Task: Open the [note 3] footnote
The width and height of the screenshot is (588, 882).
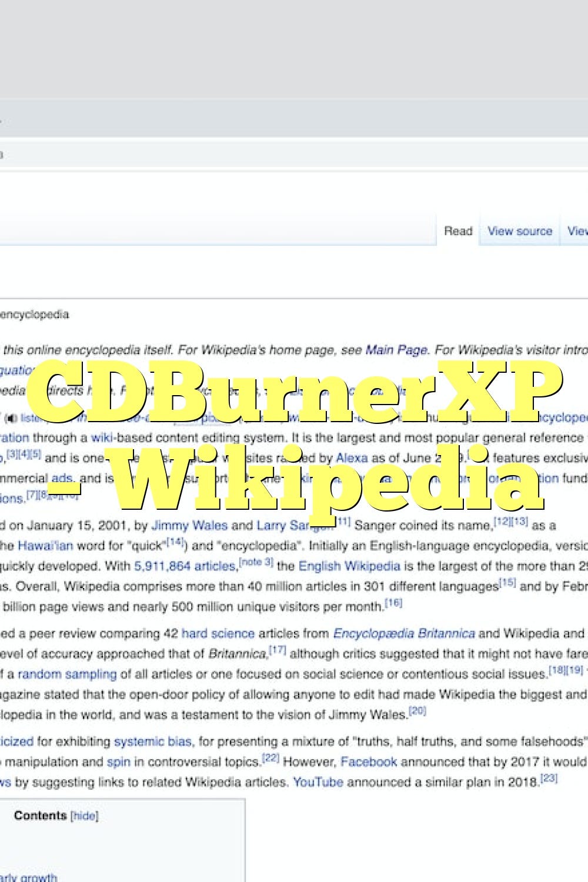Action: (256, 562)
